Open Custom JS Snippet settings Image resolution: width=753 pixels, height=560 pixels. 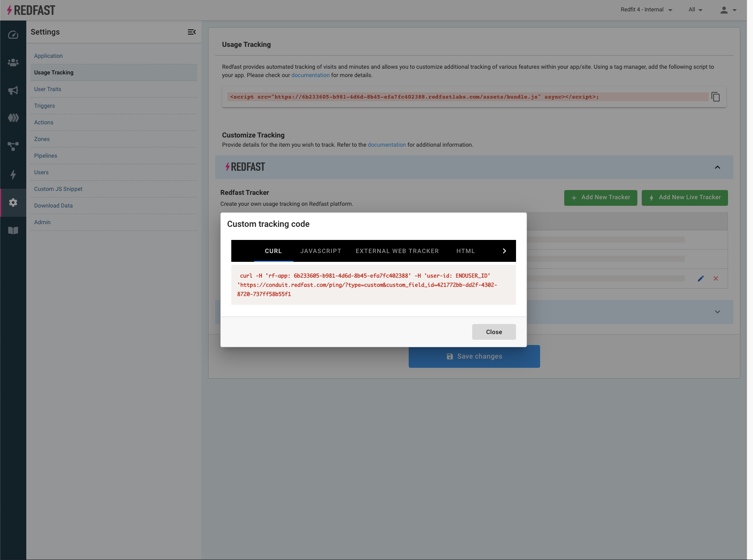click(113, 189)
